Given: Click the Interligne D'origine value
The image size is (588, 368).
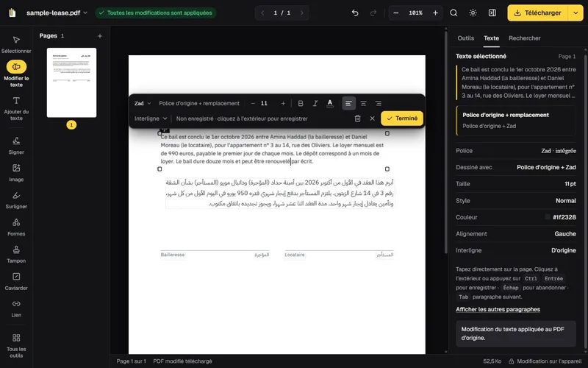Looking at the screenshot, I should pyautogui.click(x=564, y=250).
